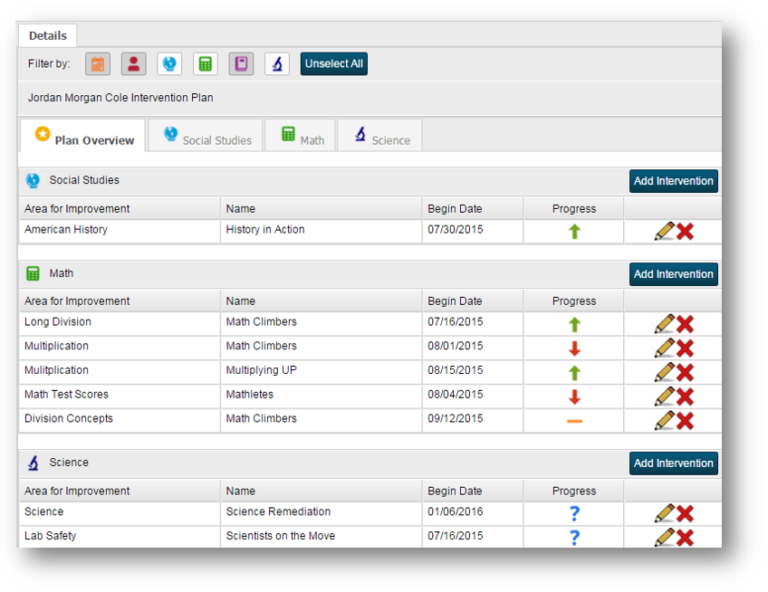Toggle the purple book filter icon

(241, 64)
